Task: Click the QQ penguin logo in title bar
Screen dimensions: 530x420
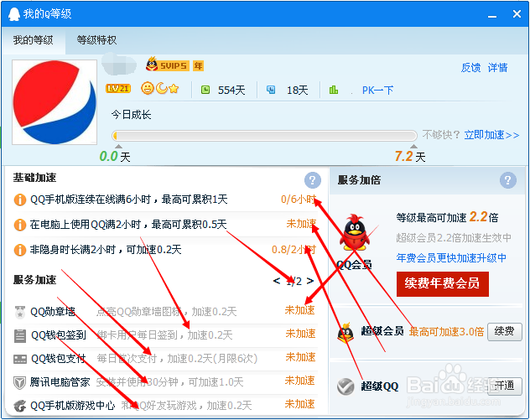Action: click(14, 14)
